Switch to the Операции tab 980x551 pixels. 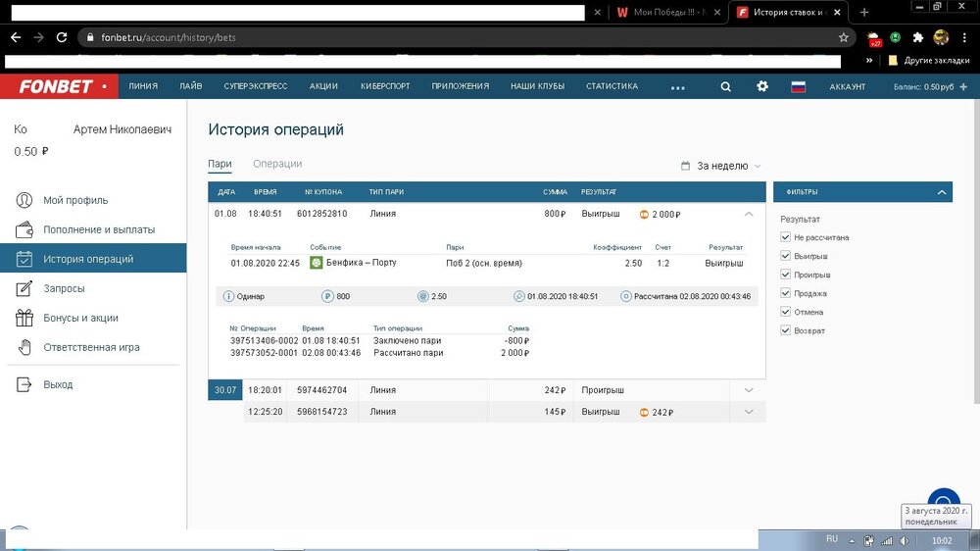(x=277, y=164)
